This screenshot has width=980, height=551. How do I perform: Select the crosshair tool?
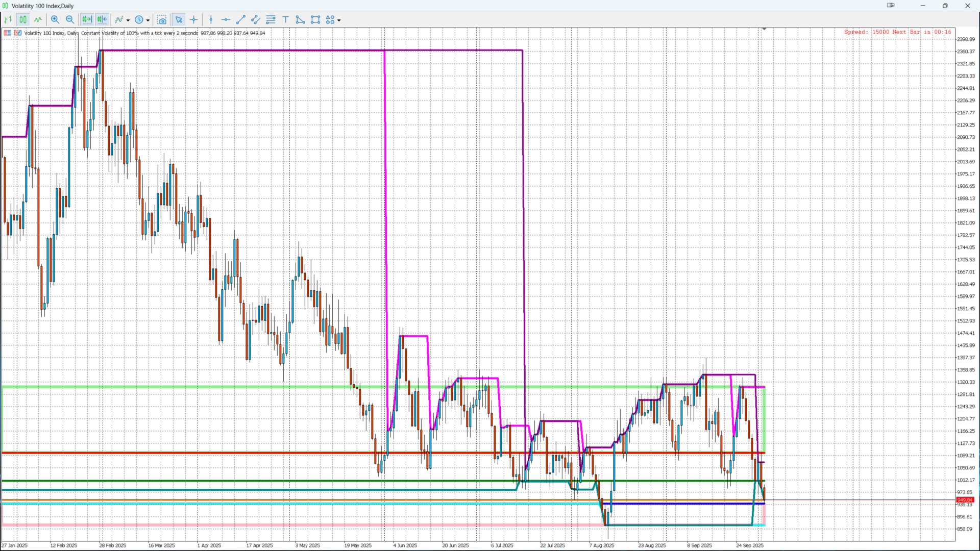[x=194, y=20]
